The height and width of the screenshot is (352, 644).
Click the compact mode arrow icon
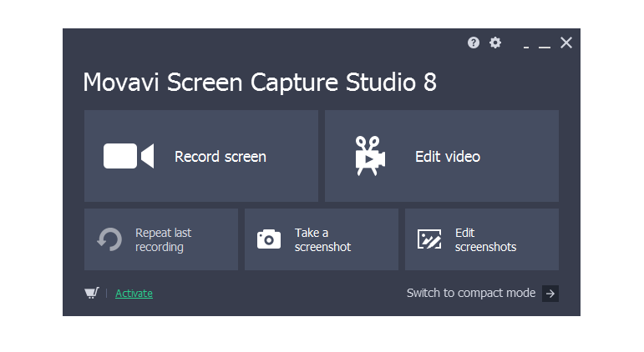click(550, 294)
